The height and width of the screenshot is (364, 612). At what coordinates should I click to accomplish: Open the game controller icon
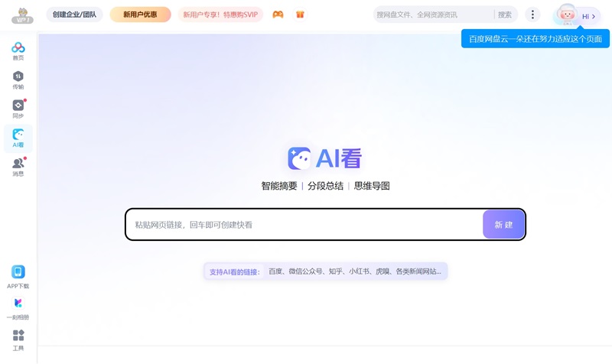(278, 15)
